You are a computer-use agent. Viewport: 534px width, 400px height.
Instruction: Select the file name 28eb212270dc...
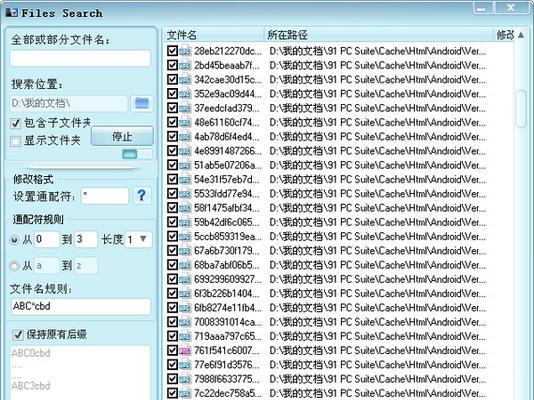228,51
